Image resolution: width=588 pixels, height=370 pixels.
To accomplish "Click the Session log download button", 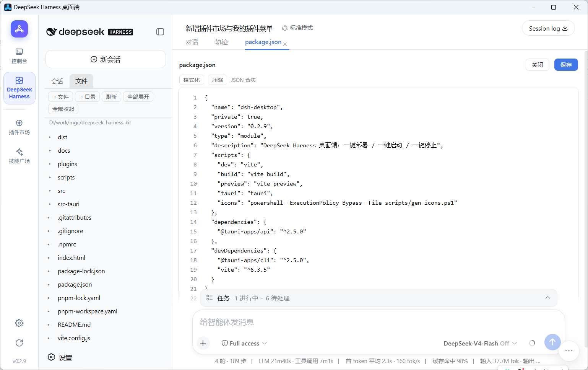I will click(x=548, y=28).
